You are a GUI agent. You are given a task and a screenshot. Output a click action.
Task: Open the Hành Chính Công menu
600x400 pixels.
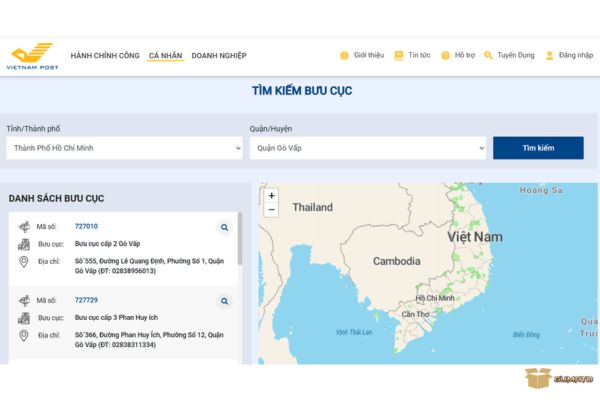[105, 56]
